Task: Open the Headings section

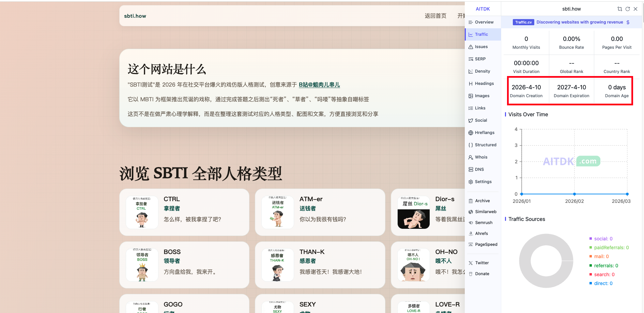Action: coord(484,84)
